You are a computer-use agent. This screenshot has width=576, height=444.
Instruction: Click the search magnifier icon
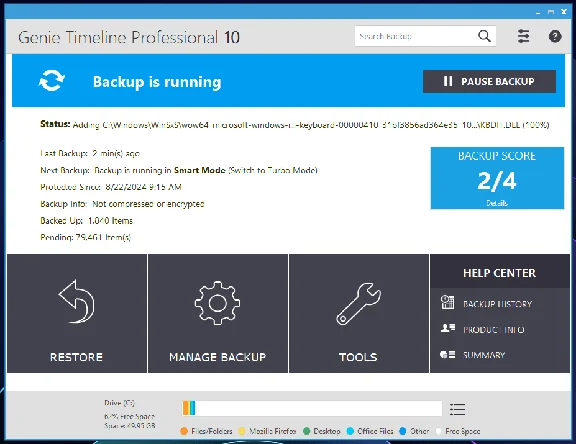[484, 36]
